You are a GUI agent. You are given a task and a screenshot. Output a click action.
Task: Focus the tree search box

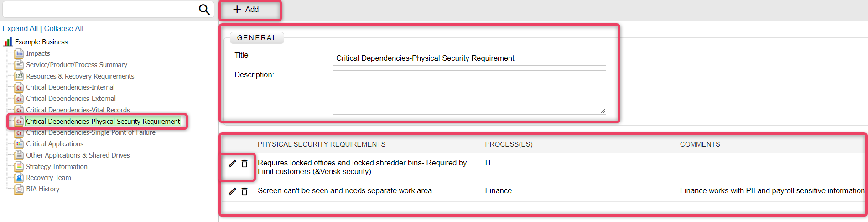(x=100, y=10)
